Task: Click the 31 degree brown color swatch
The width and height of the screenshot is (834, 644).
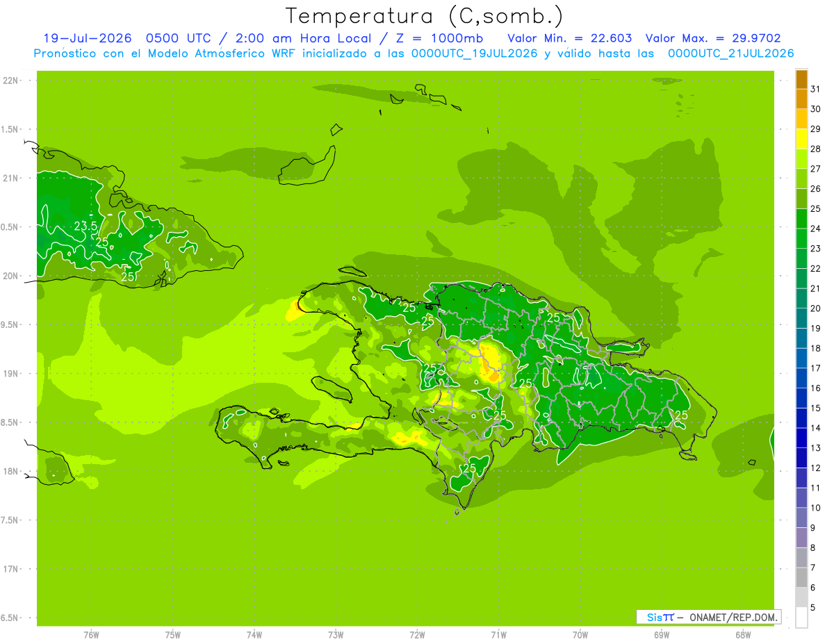Action: click(801, 80)
